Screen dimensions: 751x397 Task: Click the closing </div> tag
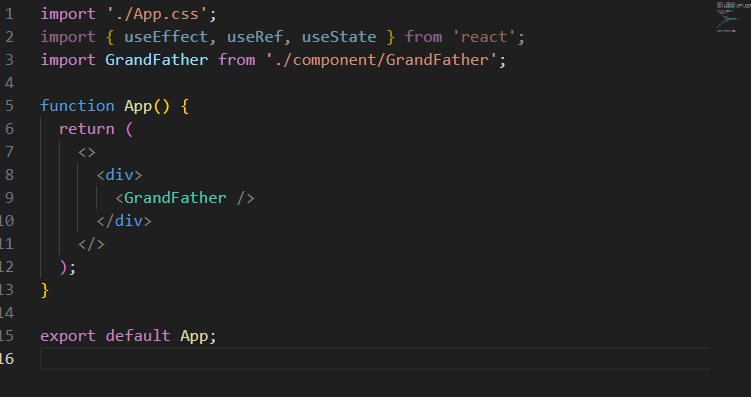tap(124, 221)
